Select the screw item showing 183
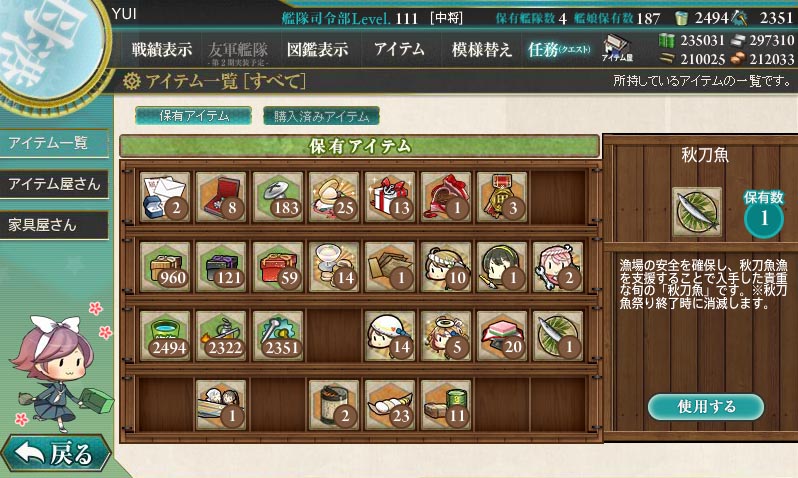Image resolution: width=798 pixels, height=478 pixels. (277, 197)
